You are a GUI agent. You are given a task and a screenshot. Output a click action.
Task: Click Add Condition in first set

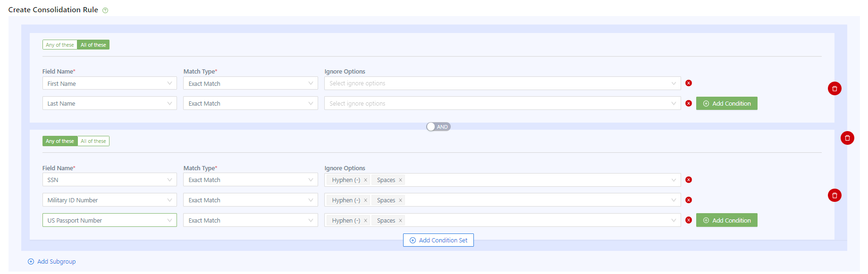point(726,103)
